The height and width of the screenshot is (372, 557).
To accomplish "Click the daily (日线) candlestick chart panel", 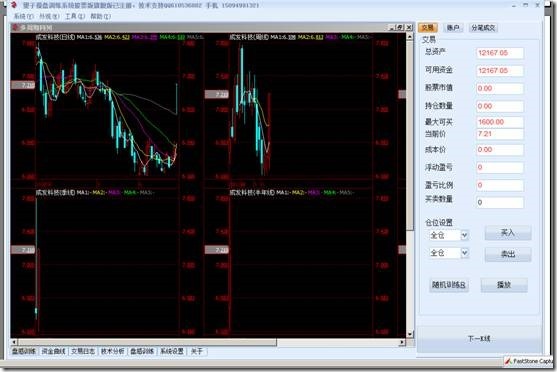I will (107, 110).
